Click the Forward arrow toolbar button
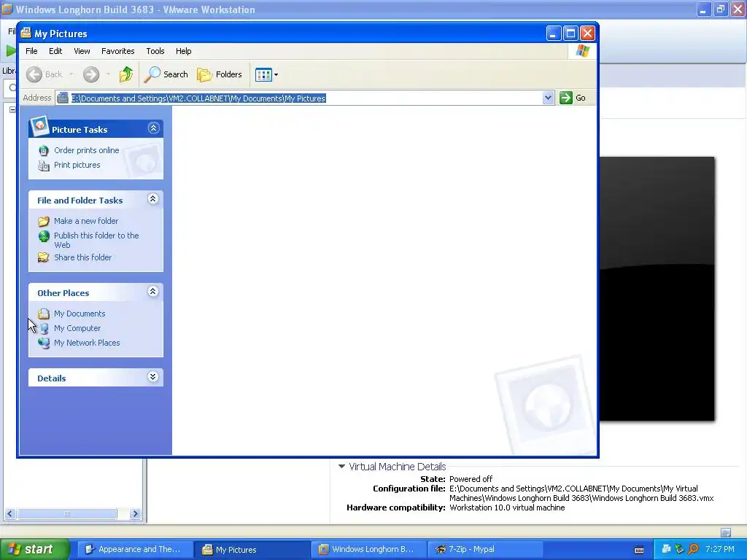747x560 pixels. click(91, 74)
